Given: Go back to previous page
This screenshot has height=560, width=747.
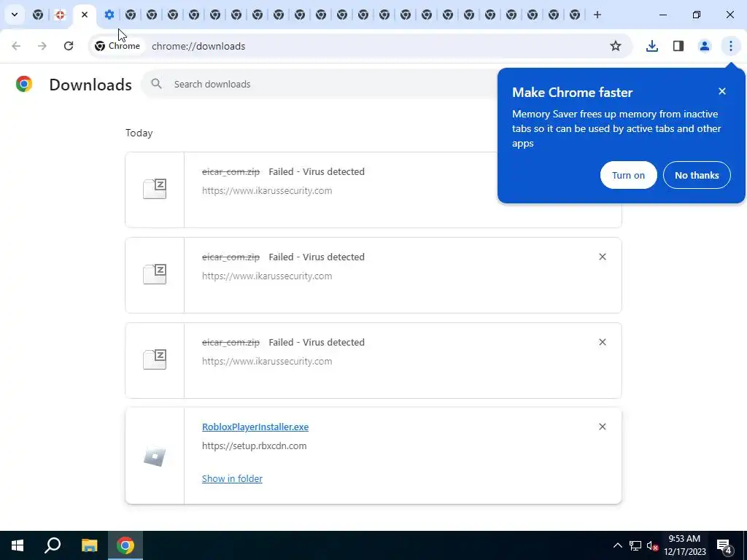Looking at the screenshot, I should click(x=16, y=46).
